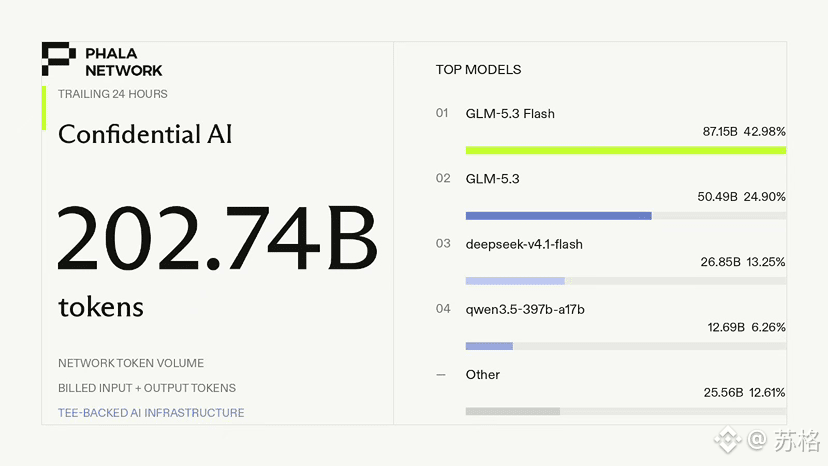This screenshot has width=828, height=466.
Task: Click the Top Models heading
Action: coord(478,70)
